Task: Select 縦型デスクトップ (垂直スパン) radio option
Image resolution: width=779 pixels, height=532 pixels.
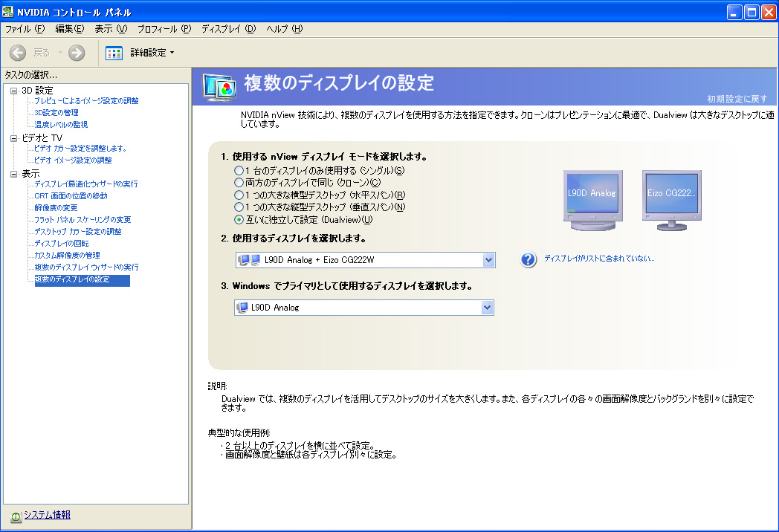Action: (x=239, y=207)
